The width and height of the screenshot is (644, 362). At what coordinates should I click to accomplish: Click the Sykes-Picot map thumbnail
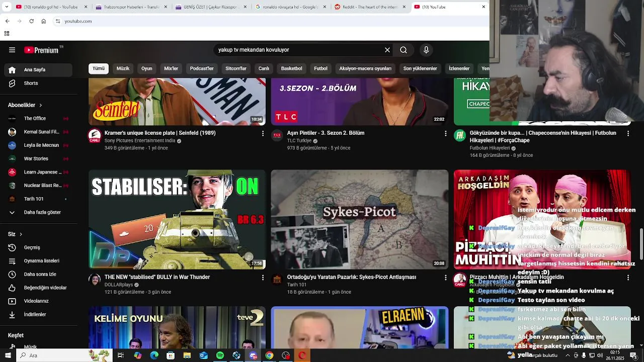360,219
